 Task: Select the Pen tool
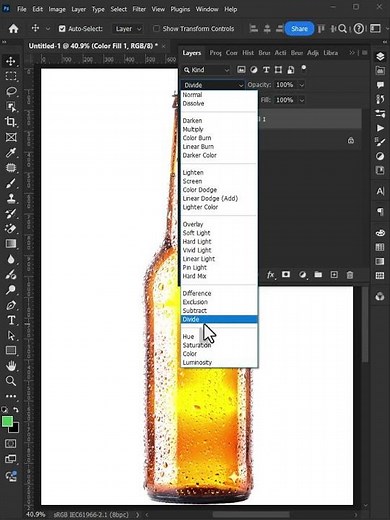point(11,305)
